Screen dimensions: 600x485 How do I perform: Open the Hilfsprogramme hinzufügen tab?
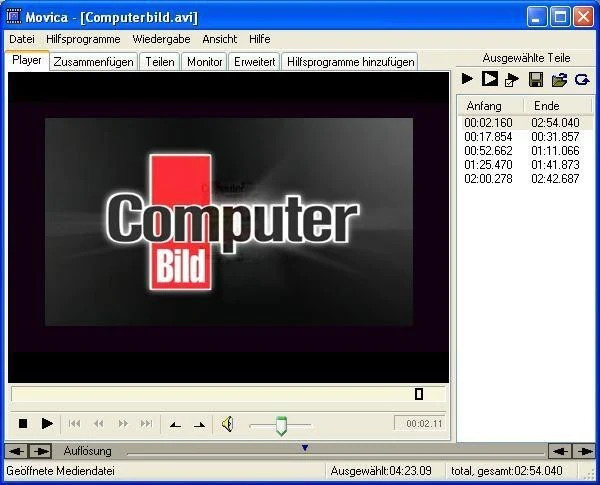coord(351,62)
